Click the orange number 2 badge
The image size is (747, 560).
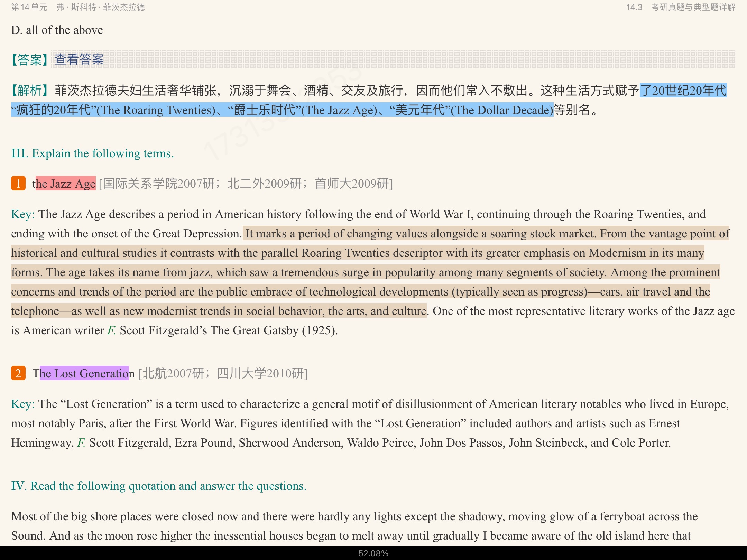coord(18,373)
